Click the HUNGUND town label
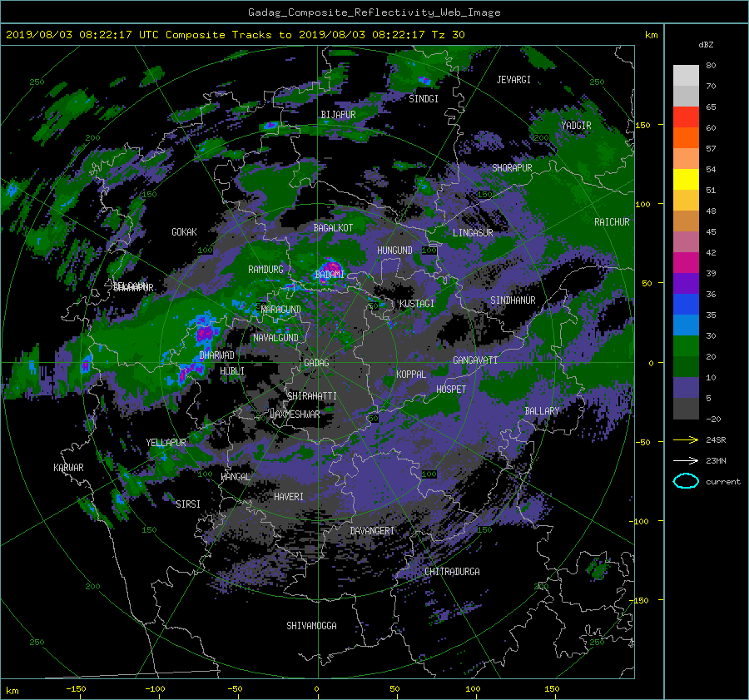 coord(394,251)
